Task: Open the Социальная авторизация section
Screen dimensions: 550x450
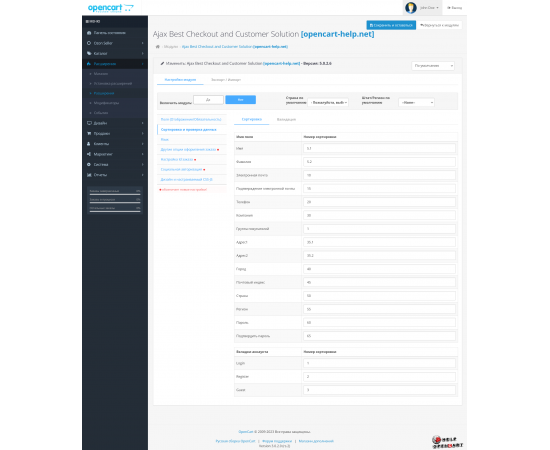Action: [x=192, y=169]
